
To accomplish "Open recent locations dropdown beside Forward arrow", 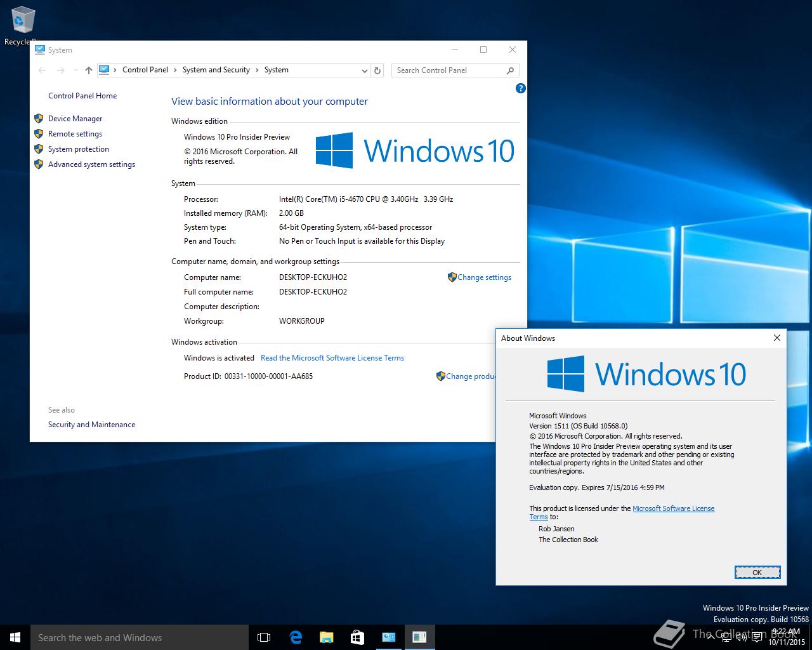I will (75, 70).
